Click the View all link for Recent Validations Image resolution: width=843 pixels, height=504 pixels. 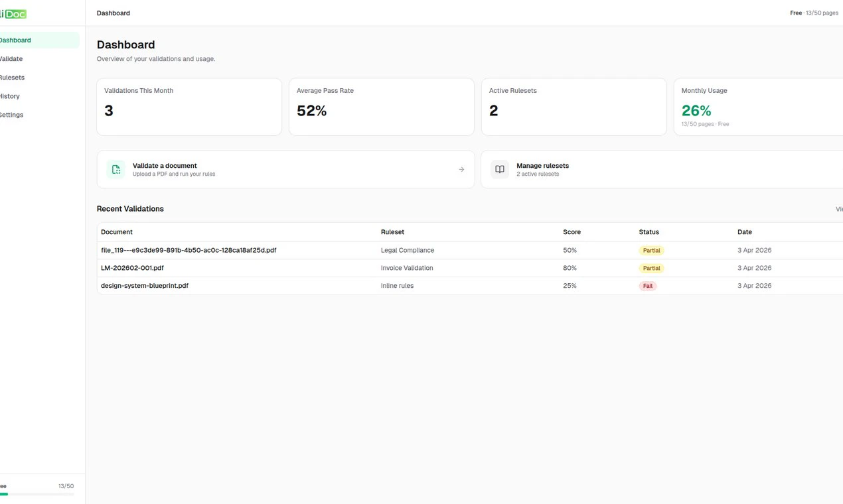[838, 208]
